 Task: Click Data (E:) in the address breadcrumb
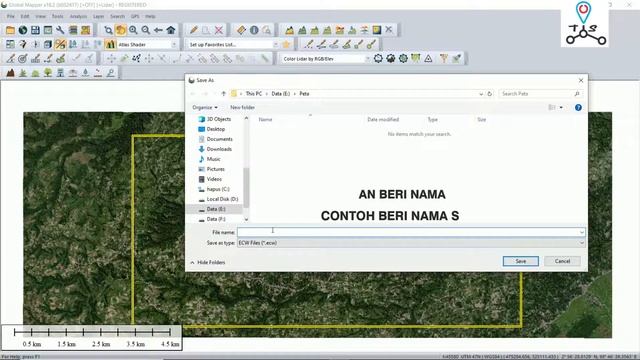[x=280, y=93]
